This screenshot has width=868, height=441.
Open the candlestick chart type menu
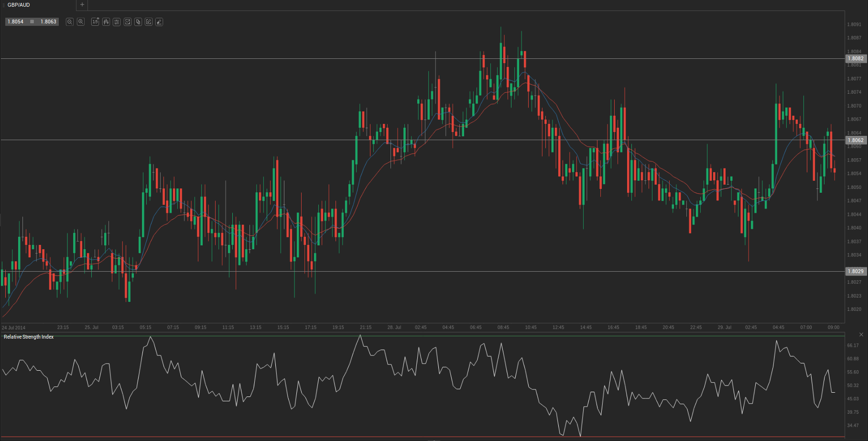tap(106, 22)
